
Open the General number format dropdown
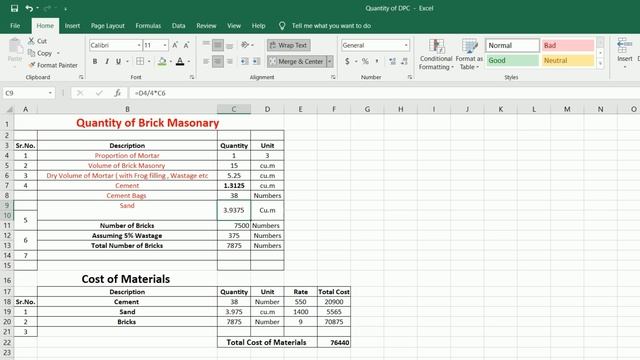point(406,45)
